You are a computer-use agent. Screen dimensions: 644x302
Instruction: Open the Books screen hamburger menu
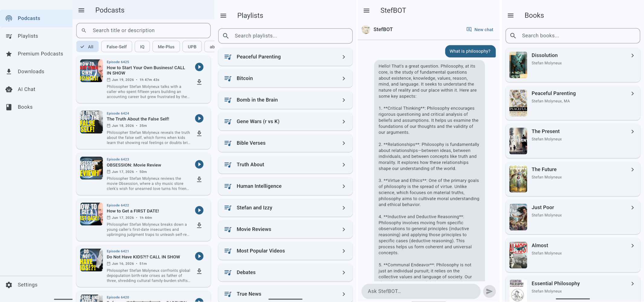tap(510, 15)
